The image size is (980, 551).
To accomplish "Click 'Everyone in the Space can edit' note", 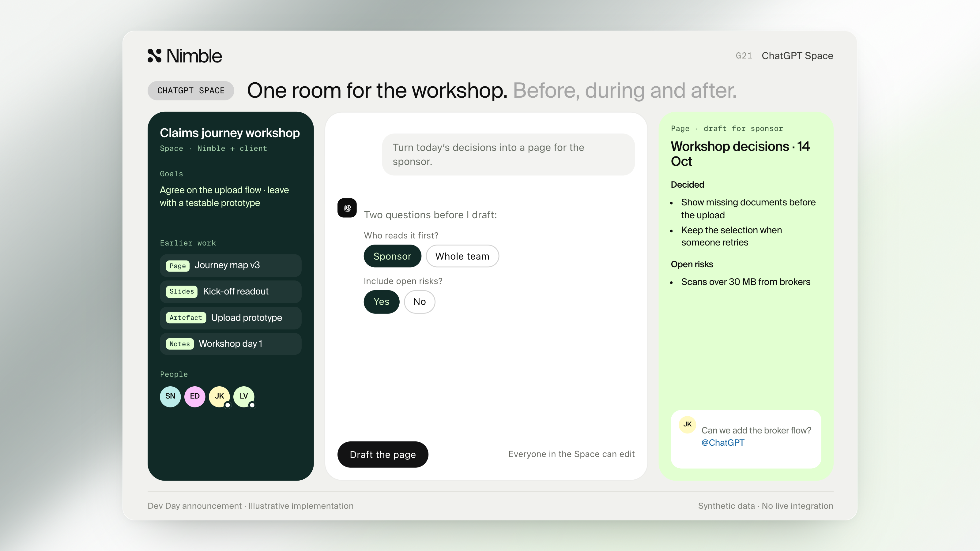I will (571, 454).
